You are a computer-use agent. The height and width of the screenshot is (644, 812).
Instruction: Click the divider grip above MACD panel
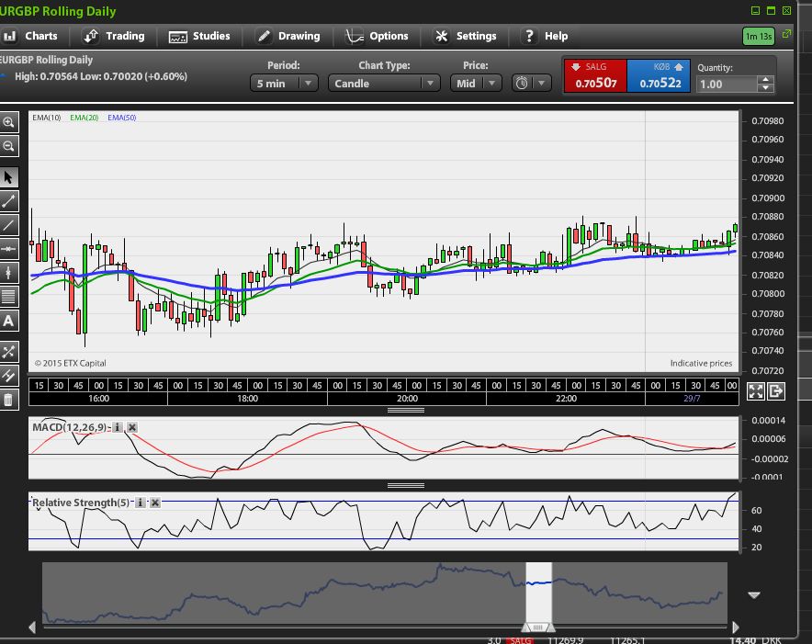(x=406, y=411)
